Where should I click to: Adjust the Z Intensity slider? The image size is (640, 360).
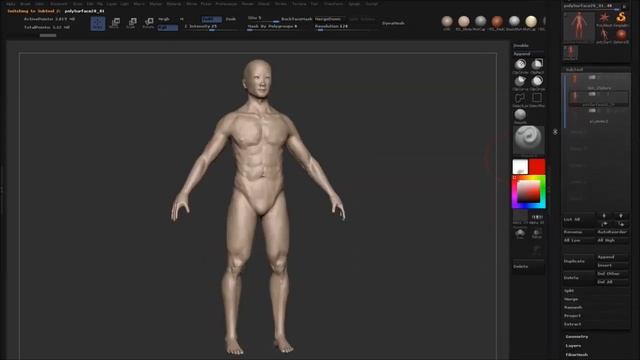[x=212, y=27]
